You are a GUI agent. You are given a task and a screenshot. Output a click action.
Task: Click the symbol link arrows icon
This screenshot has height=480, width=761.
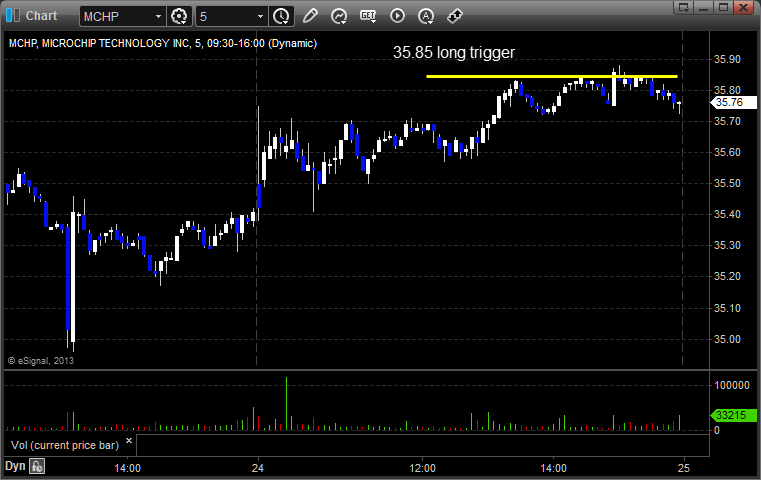click(455, 16)
